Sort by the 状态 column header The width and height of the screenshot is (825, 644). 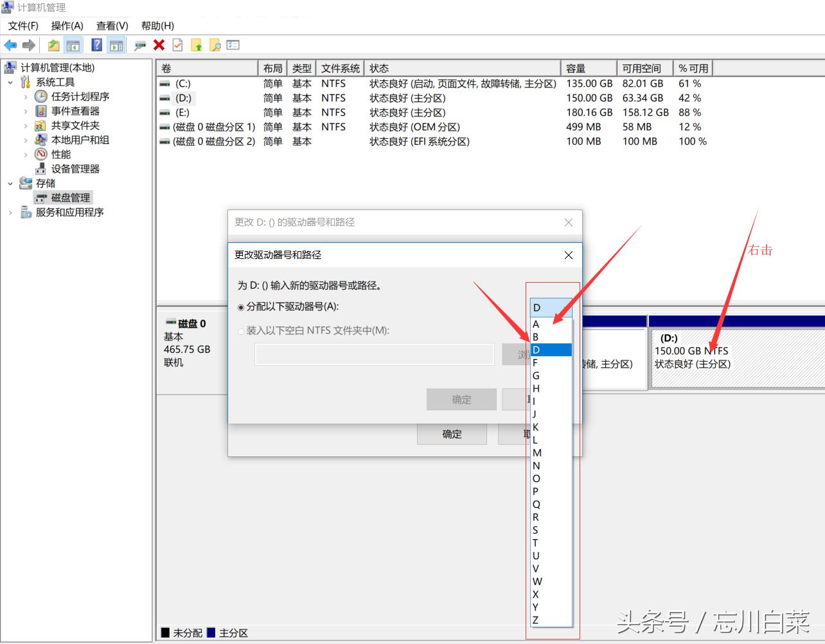(463, 68)
